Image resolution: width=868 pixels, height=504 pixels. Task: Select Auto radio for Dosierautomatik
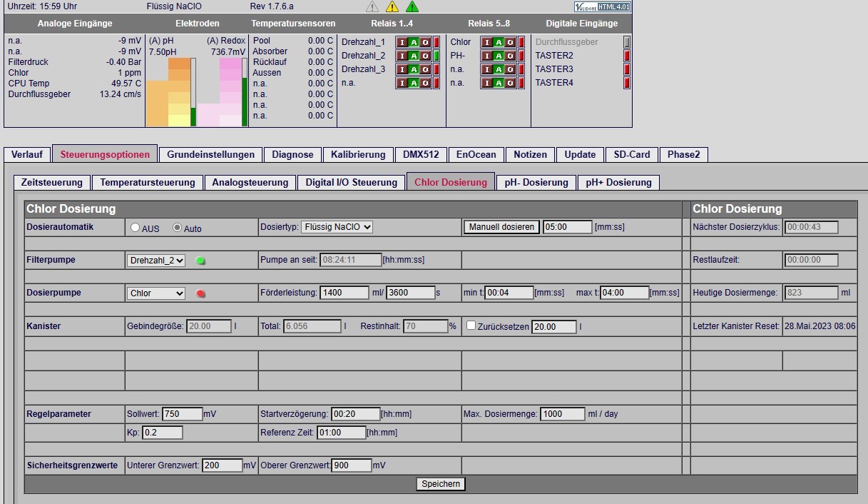point(178,228)
